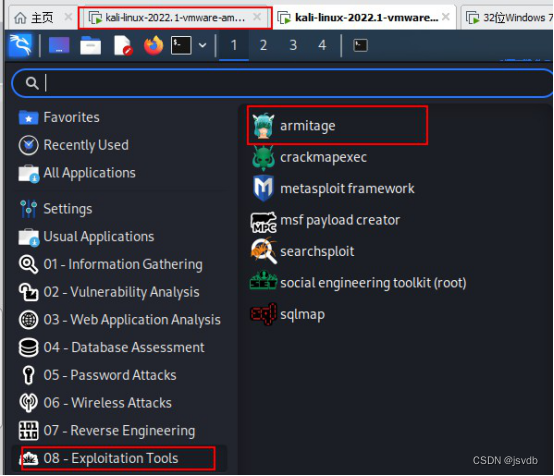The width and height of the screenshot is (554, 476).
Task: Close the 主页 home tab
Action: click(x=68, y=17)
